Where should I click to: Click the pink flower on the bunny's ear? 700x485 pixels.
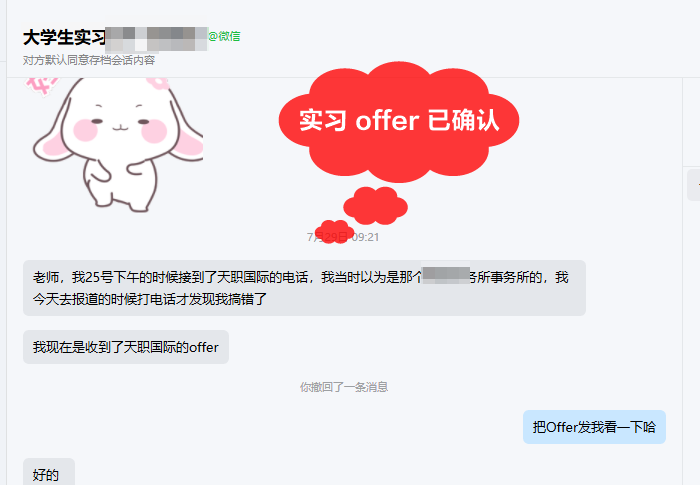[x=157, y=84]
